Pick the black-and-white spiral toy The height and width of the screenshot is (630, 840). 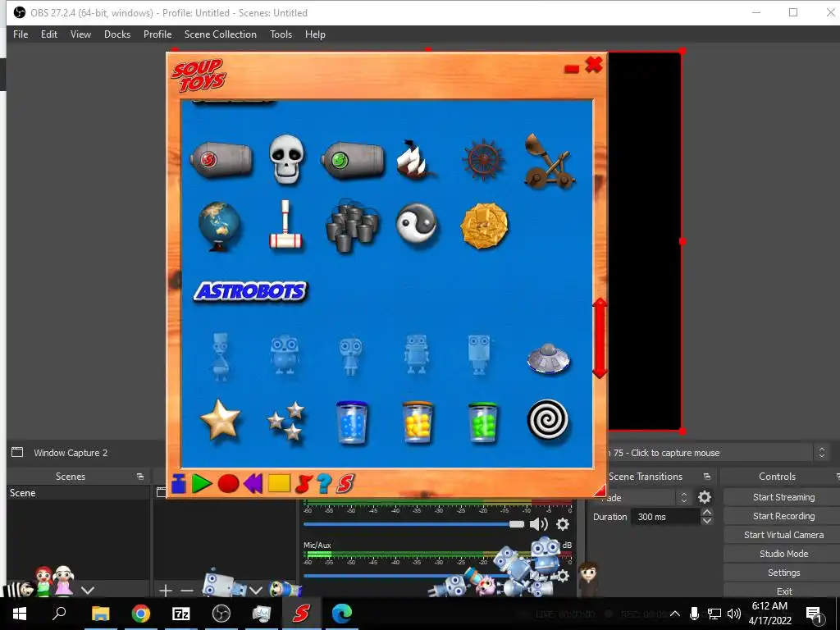coord(547,419)
